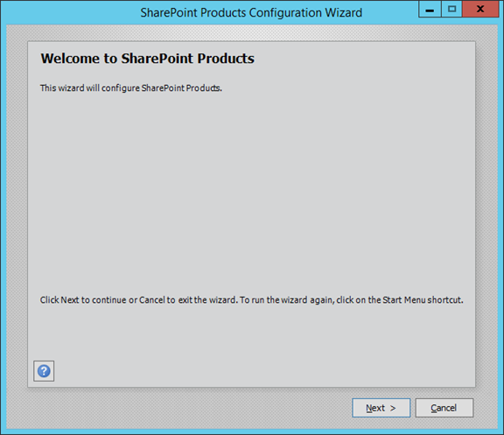Click the Welcome to SharePoint Products heading

147,59
